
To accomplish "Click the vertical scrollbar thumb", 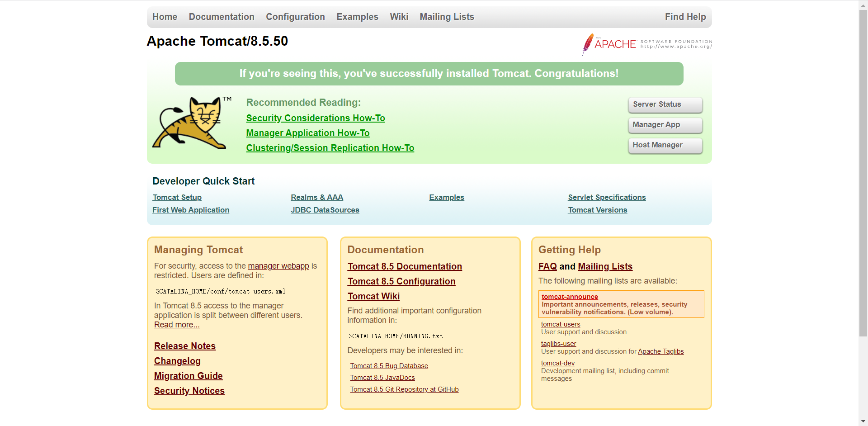I will click(x=863, y=173).
